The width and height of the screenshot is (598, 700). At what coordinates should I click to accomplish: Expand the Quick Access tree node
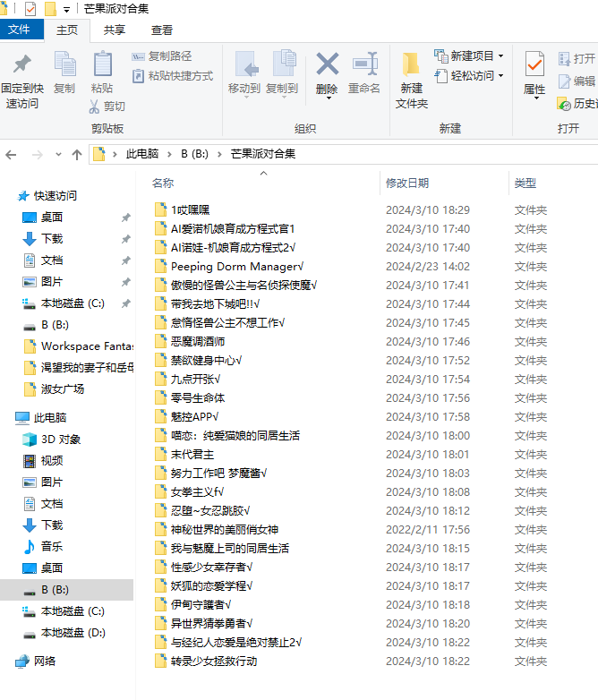tap(9, 196)
